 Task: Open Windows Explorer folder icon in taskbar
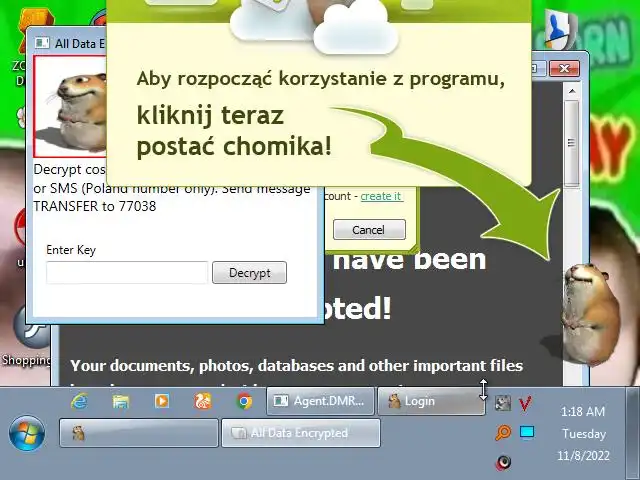coord(121,401)
